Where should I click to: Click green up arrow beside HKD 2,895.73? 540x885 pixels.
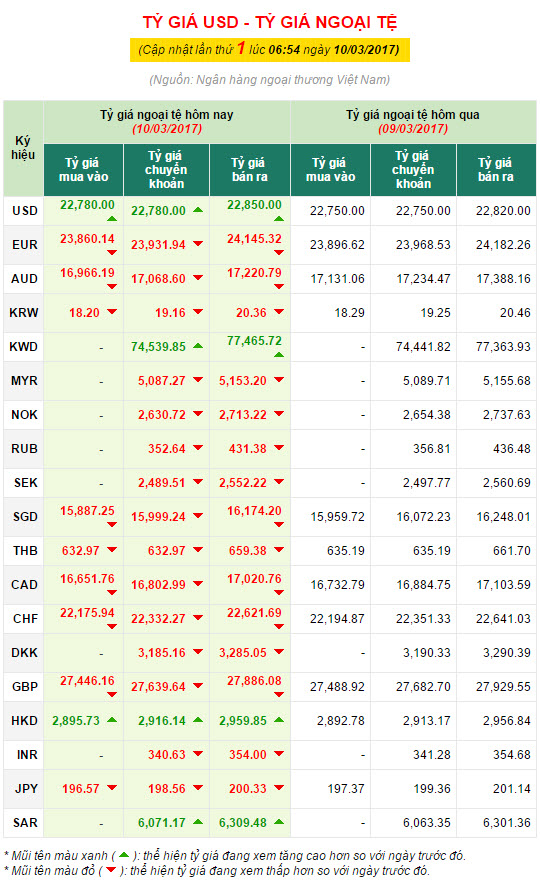point(112,720)
